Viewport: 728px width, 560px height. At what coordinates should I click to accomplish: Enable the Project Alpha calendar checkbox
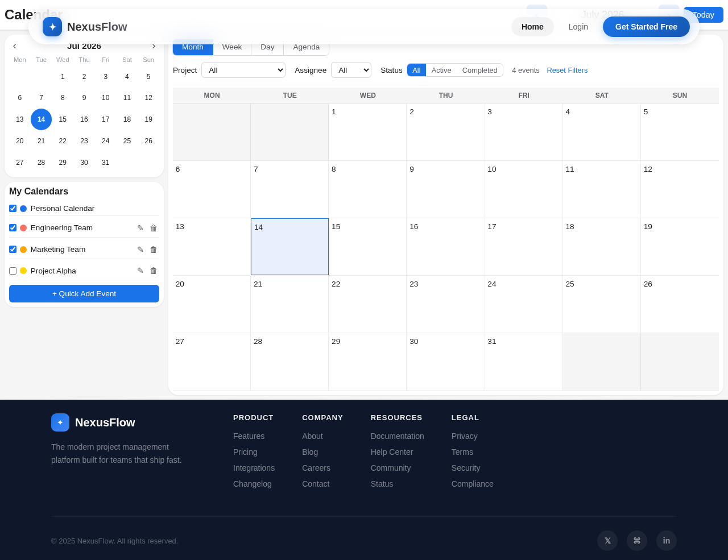(13, 271)
